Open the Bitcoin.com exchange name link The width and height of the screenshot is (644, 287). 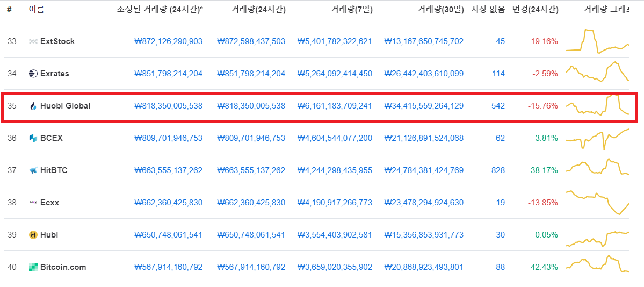coord(63,267)
